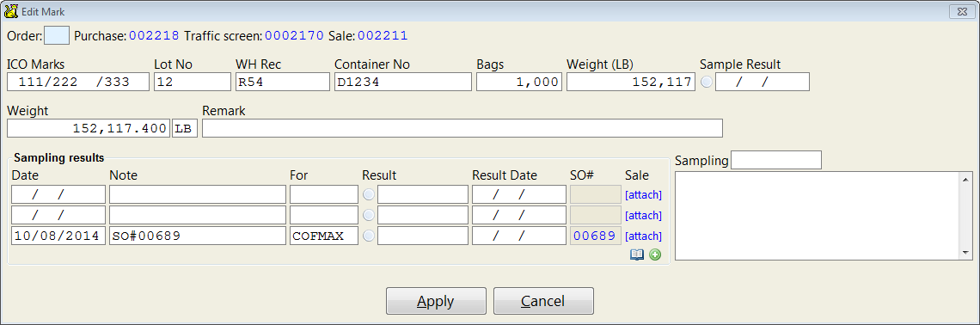Click the Edit Mark window app icon

[10, 11]
